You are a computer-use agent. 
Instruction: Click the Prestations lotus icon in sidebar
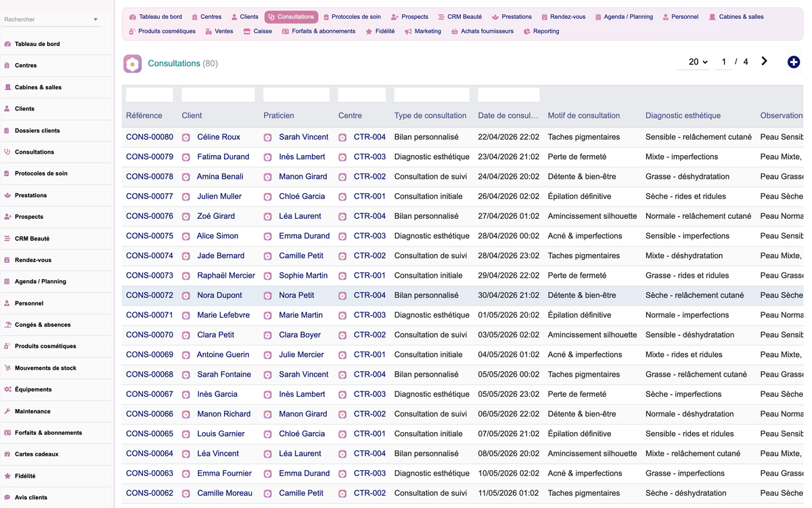(7, 195)
